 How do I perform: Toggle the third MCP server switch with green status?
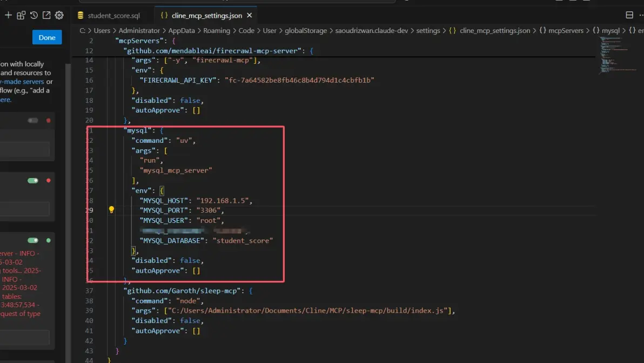tap(33, 240)
